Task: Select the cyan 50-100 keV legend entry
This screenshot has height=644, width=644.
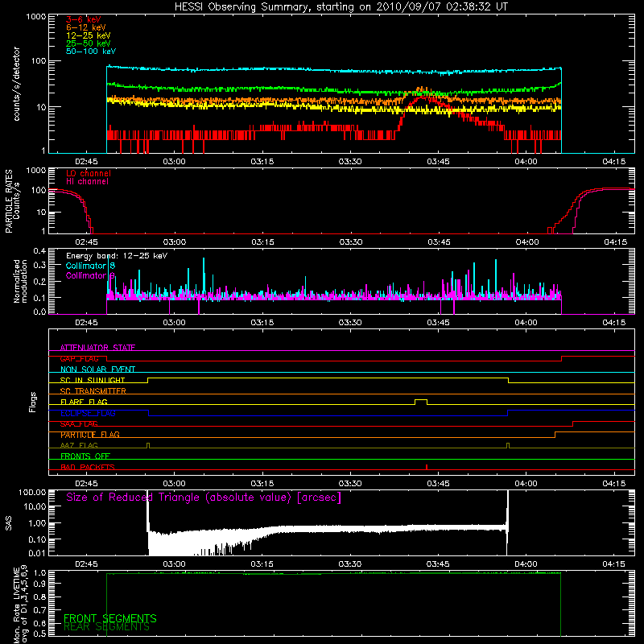Action: [91, 52]
